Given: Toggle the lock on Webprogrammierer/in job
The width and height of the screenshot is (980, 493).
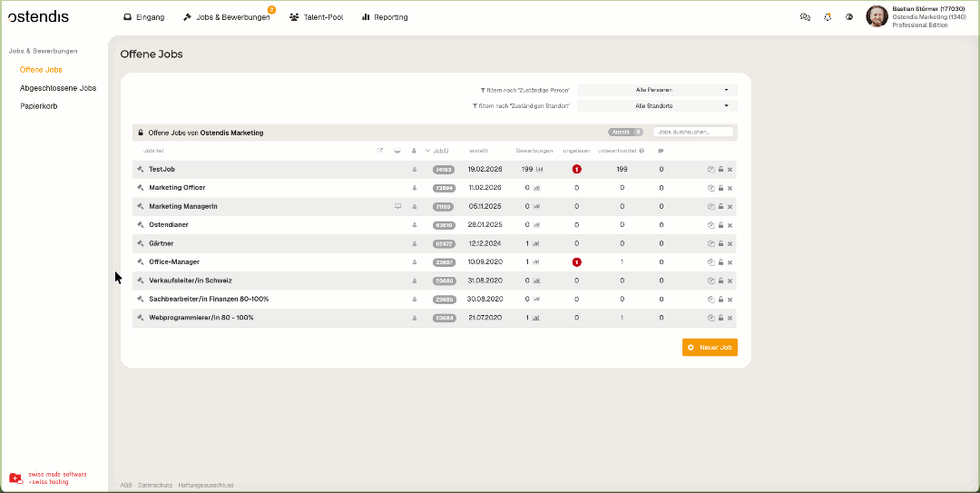Looking at the screenshot, I should pos(720,318).
